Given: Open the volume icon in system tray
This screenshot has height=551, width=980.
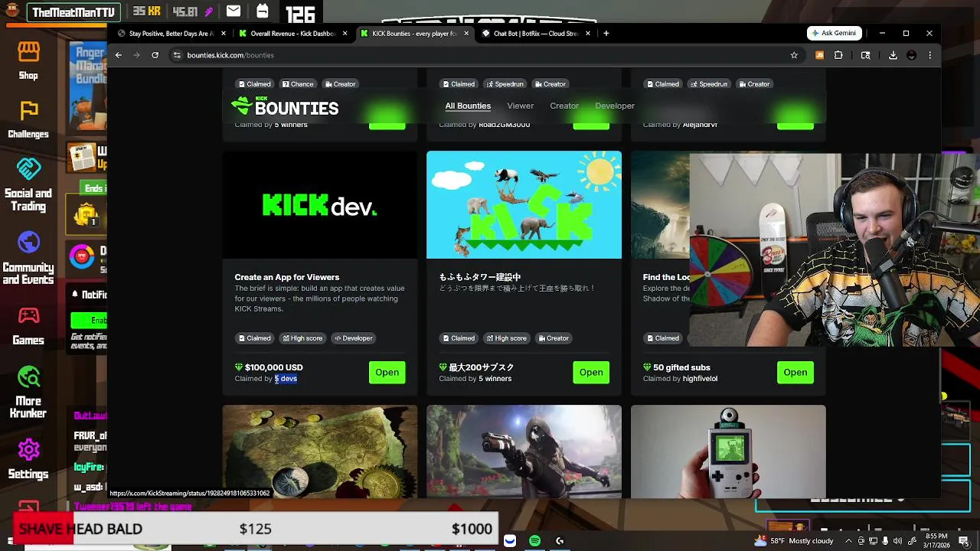Looking at the screenshot, I should pyautogui.click(x=897, y=541).
